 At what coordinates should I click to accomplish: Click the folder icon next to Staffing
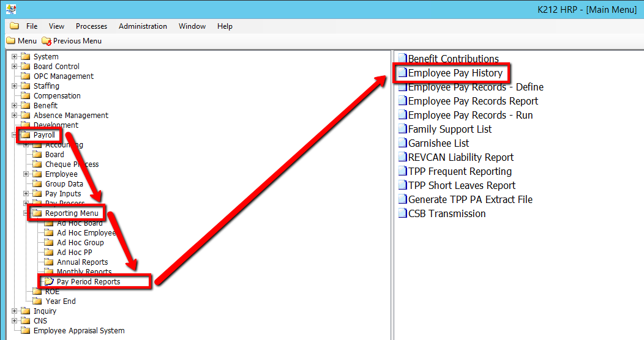(x=26, y=86)
